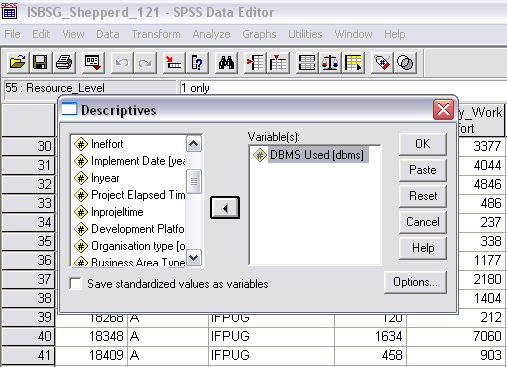This screenshot has height=367, width=507.
Task: Select Project Elapsed Time variable
Action: tap(129, 195)
